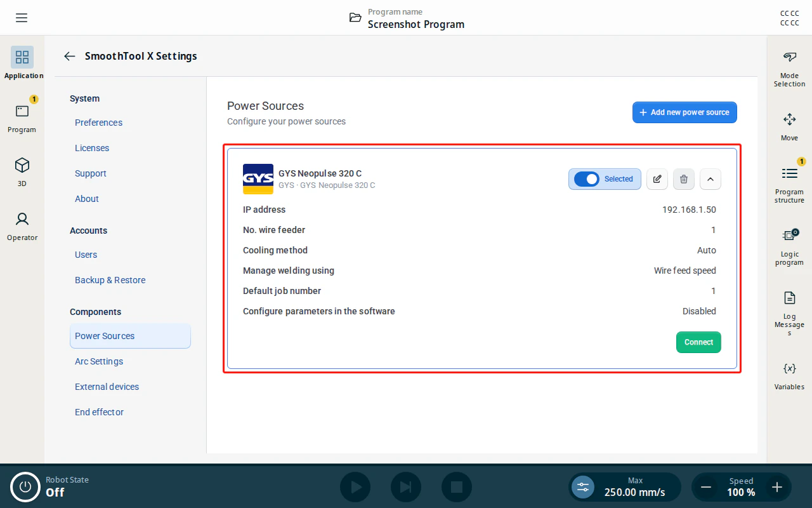The image size is (812, 508).
Task: Click the Robot State power button
Action: 25,487
